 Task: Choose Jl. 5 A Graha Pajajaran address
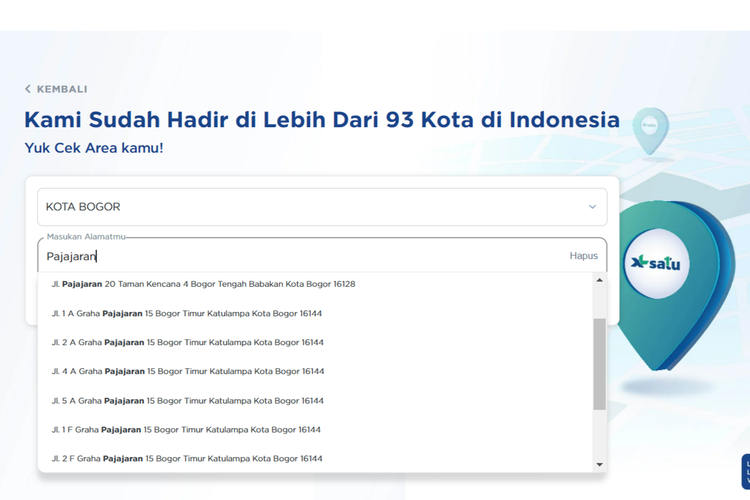point(188,401)
